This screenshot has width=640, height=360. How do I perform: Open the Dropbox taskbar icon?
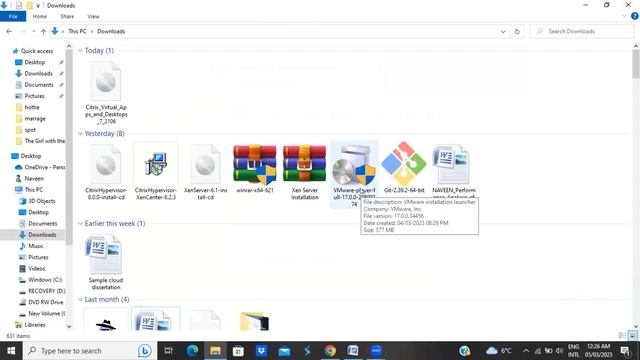261,351
